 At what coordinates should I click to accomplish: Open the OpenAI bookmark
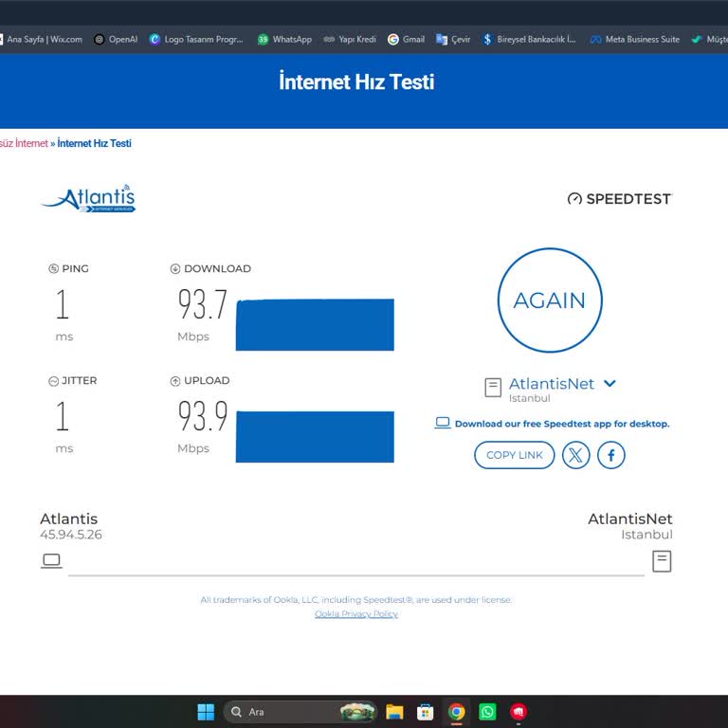point(116,40)
